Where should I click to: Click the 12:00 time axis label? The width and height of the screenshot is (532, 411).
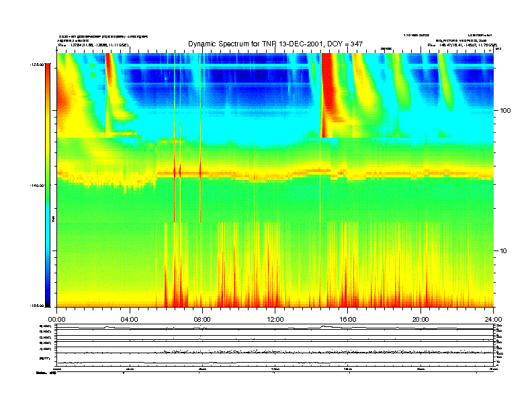point(275,320)
